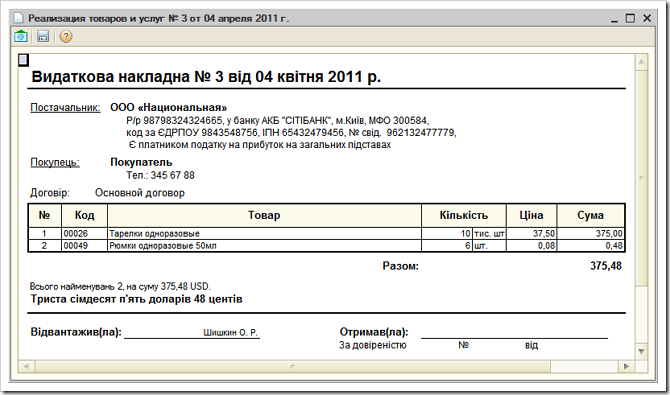670x395 pixels.
Task: Click code cell '00049'
Action: point(85,246)
